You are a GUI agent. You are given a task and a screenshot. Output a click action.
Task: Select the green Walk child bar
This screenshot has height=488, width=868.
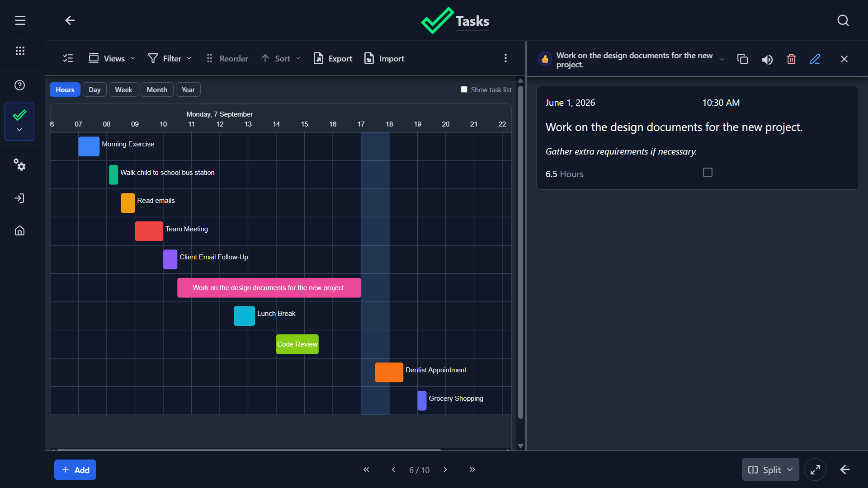coord(113,175)
